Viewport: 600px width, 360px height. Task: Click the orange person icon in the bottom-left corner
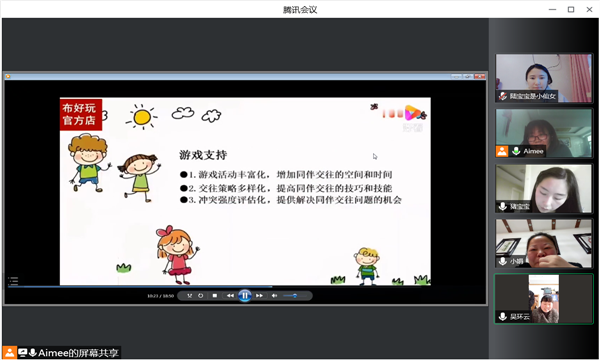(x=10, y=353)
